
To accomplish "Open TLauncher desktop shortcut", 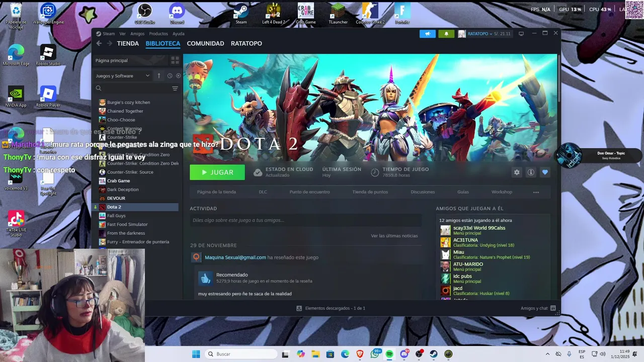I will tap(338, 14).
